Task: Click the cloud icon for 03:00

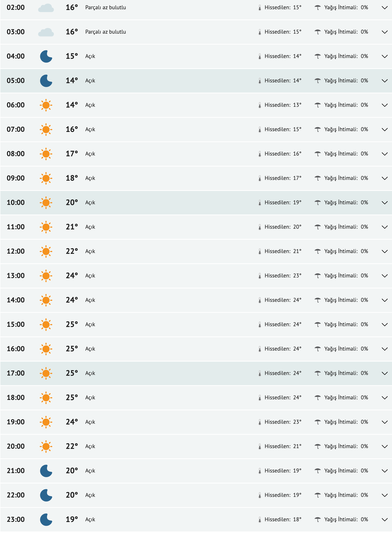Action: point(46,32)
